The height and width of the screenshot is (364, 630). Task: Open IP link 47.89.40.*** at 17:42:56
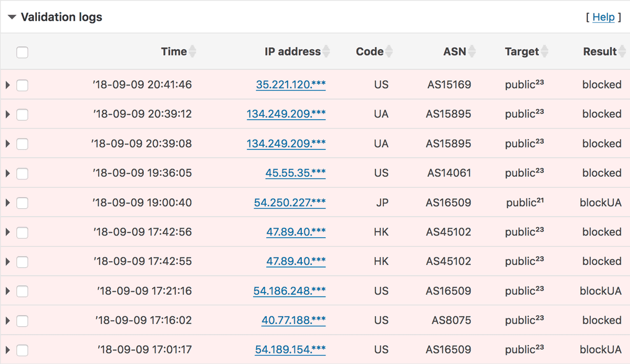click(x=296, y=231)
